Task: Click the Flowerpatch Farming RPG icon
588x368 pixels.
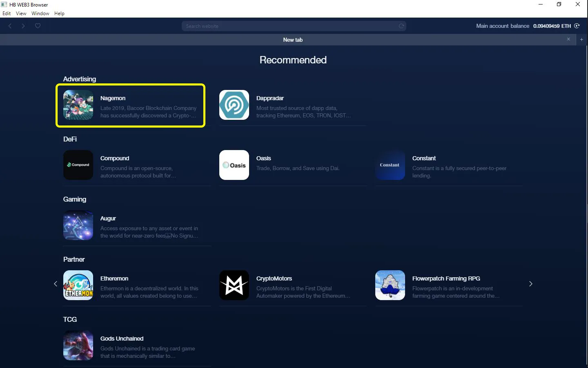Action: pyautogui.click(x=390, y=285)
